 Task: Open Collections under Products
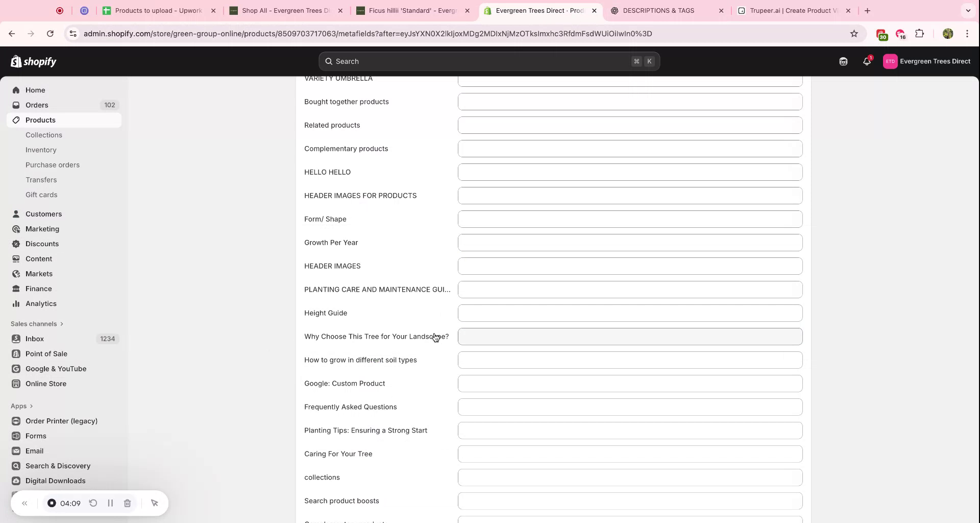[44, 135]
